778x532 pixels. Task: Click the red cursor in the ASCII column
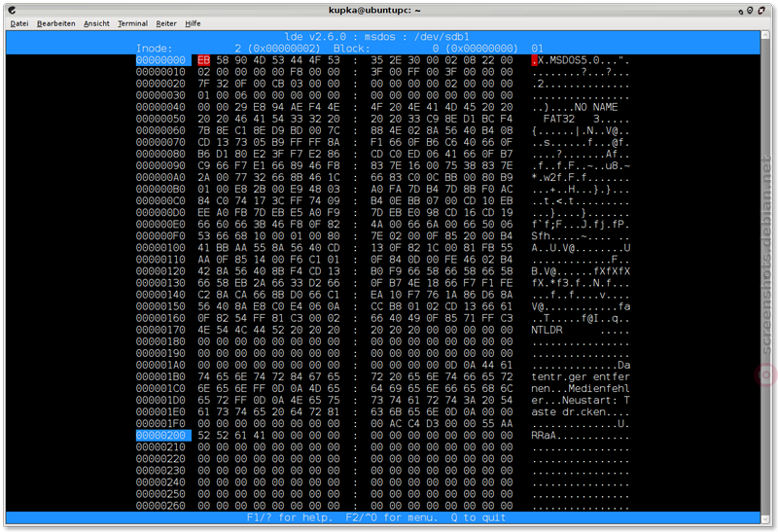(x=534, y=60)
